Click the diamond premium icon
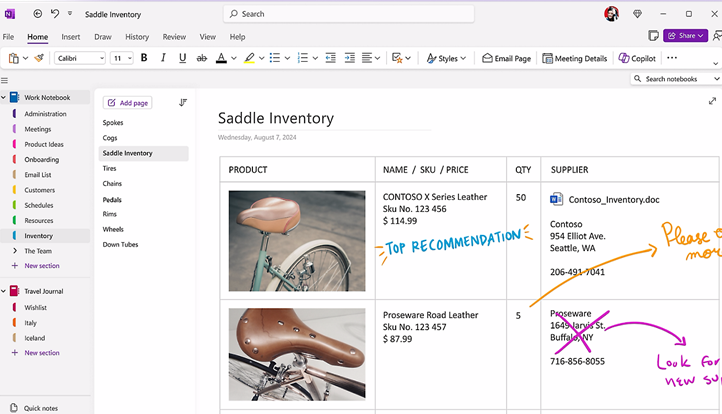The height and width of the screenshot is (414, 722). pos(637,14)
